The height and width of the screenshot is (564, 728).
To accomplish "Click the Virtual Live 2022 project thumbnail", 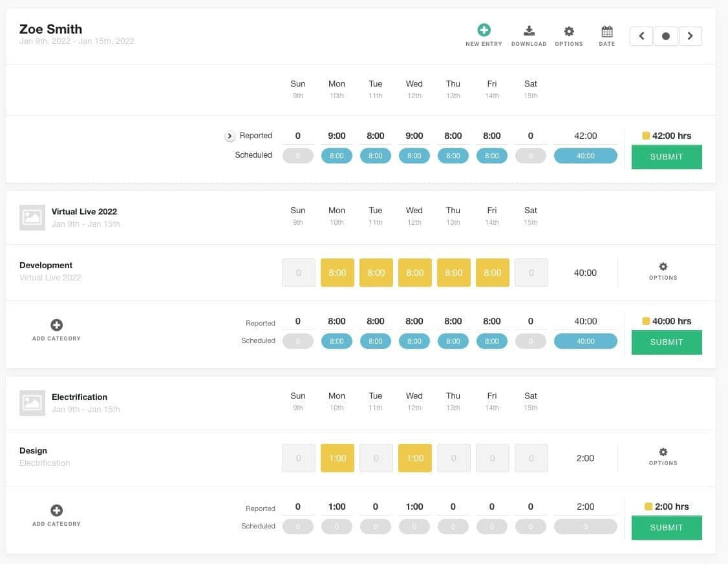I will [32, 217].
